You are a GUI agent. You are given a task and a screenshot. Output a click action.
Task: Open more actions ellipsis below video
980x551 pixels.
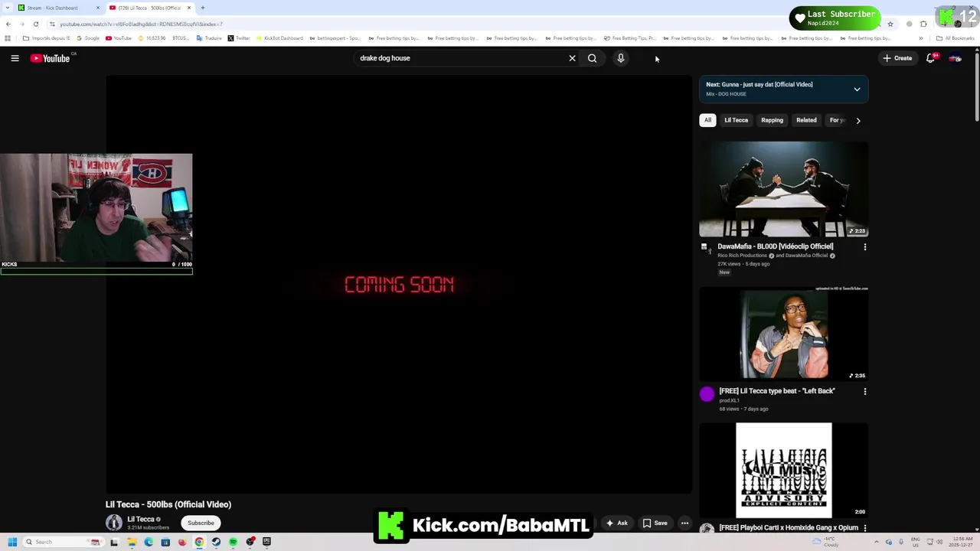tap(684, 523)
